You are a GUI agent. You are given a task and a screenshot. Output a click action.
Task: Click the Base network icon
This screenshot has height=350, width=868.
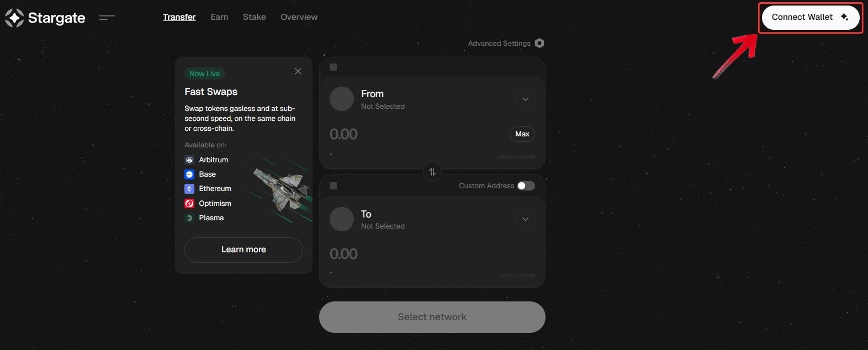189,174
